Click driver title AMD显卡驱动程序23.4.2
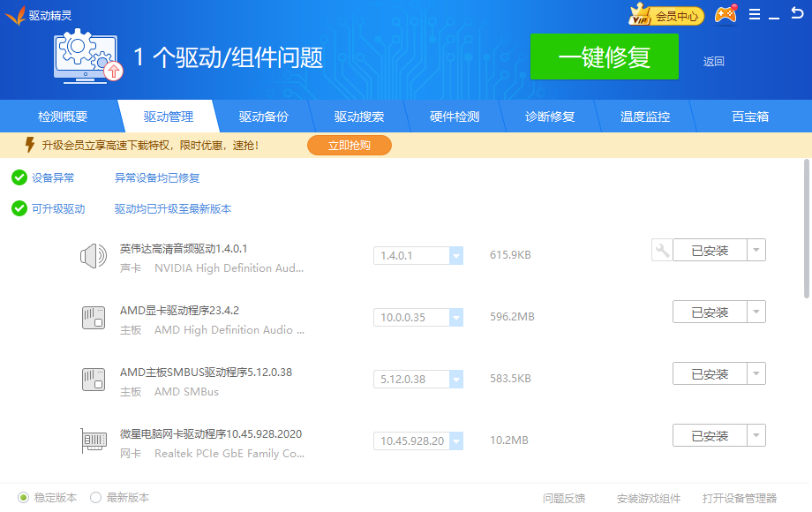The height and width of the screenshot is (512, 812). (179, 310)
